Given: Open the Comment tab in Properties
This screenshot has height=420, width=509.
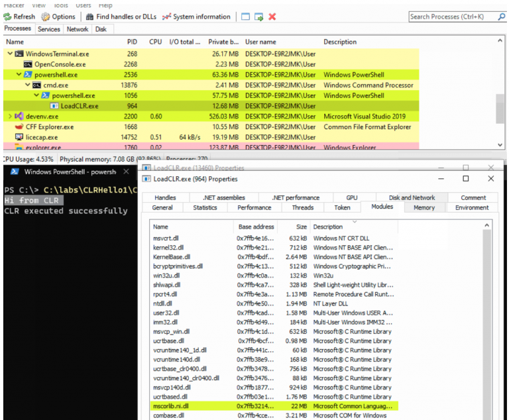Looking at the screenshot, I should 473,197.
